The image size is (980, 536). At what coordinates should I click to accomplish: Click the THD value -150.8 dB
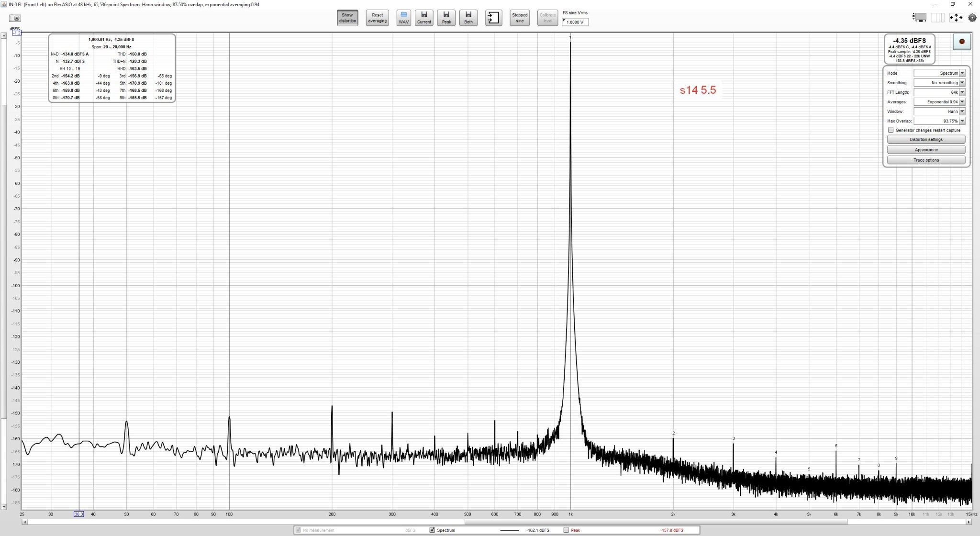137,54
